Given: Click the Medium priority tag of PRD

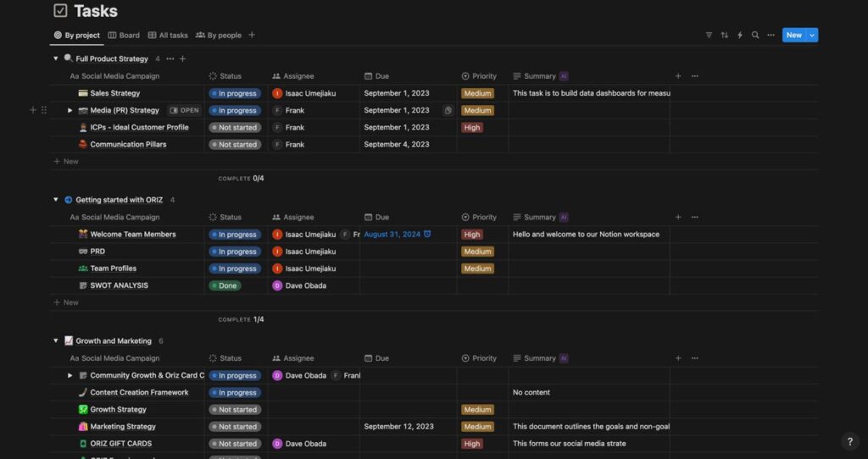Looking at the screenshot, I should coord(477,252).
